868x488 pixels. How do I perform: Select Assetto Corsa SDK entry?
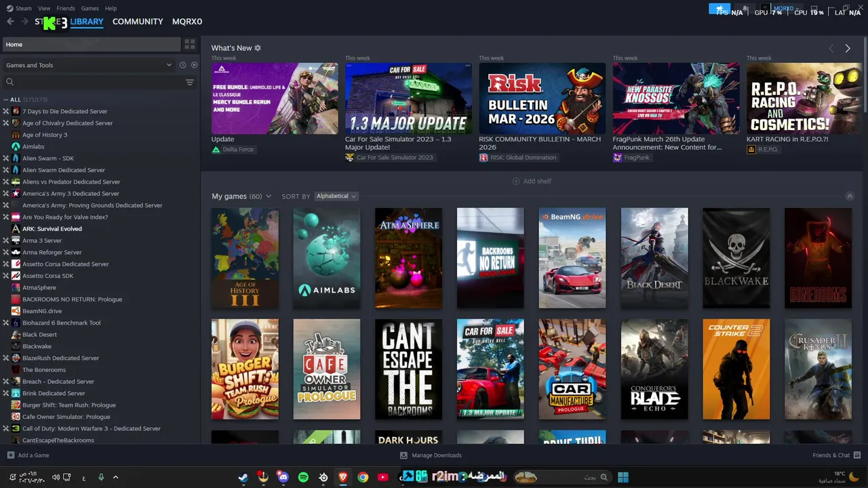click(x=47, y=276)
